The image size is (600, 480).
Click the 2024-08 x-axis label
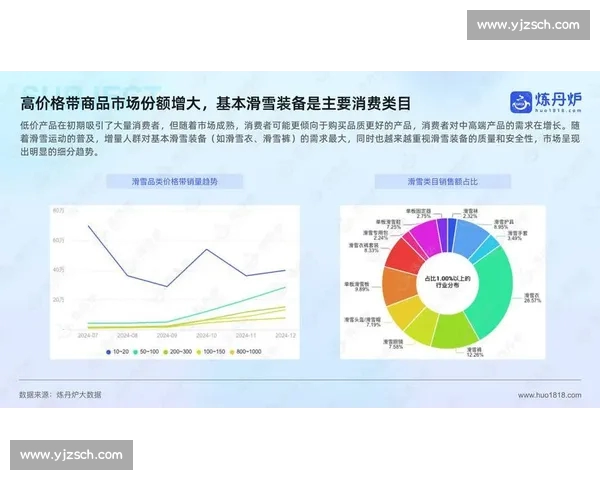[x=127, y=335]
